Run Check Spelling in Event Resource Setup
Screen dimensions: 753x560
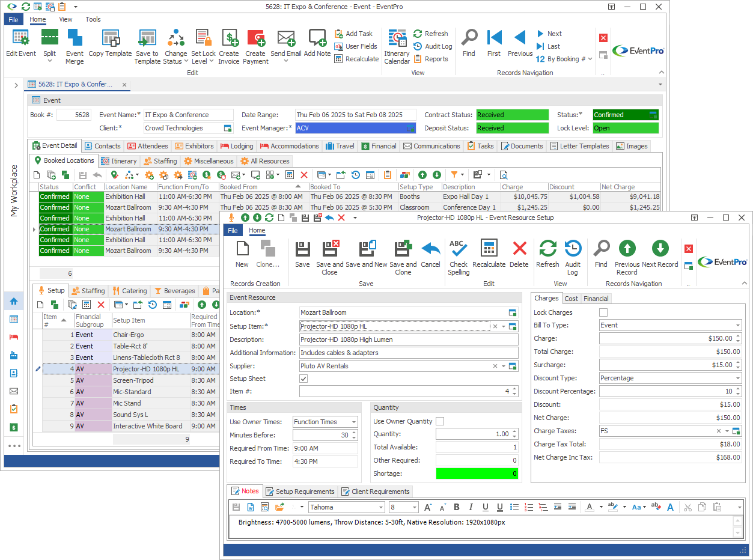tap(459, 250)
